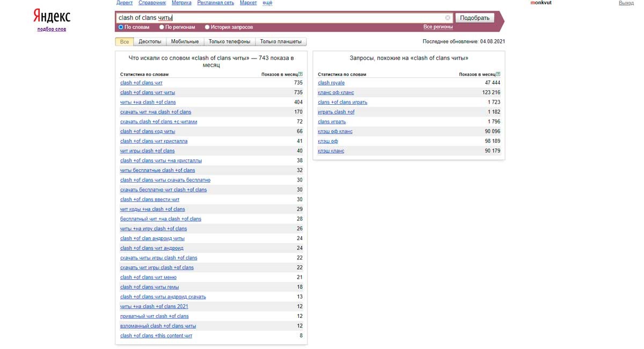
Task: Switch to the 'Мобильные' tab
Action: (185, 41)
